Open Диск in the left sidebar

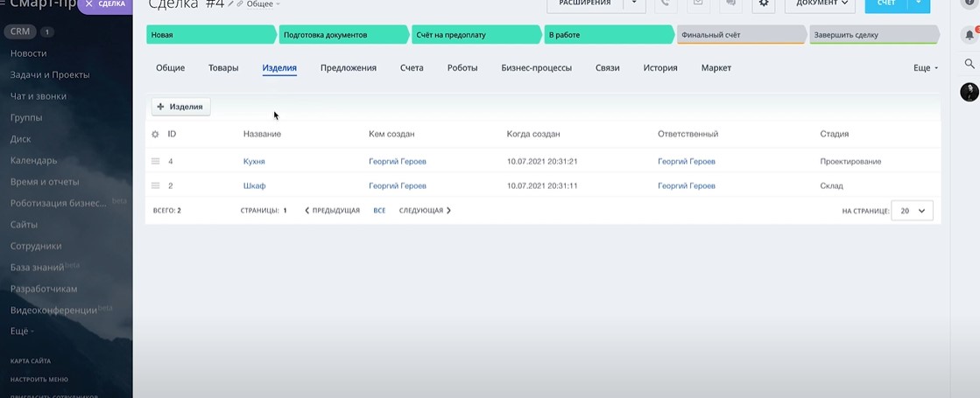[x=21, y=139]
